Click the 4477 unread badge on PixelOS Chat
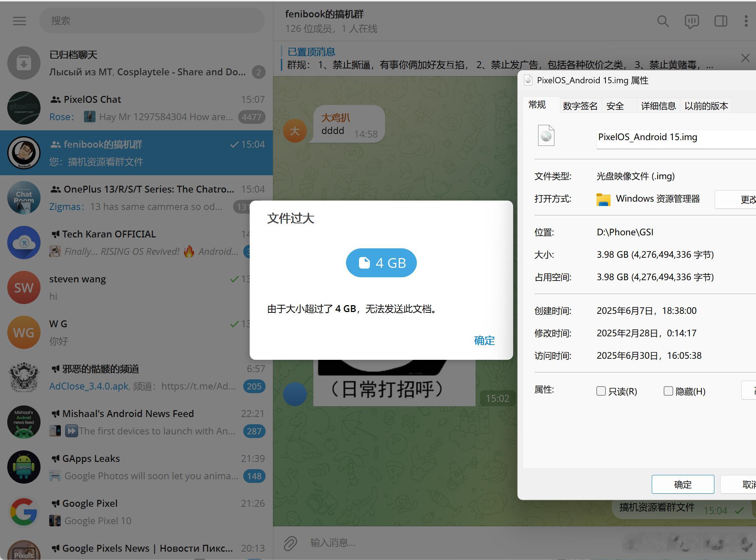 coord(252,117)
